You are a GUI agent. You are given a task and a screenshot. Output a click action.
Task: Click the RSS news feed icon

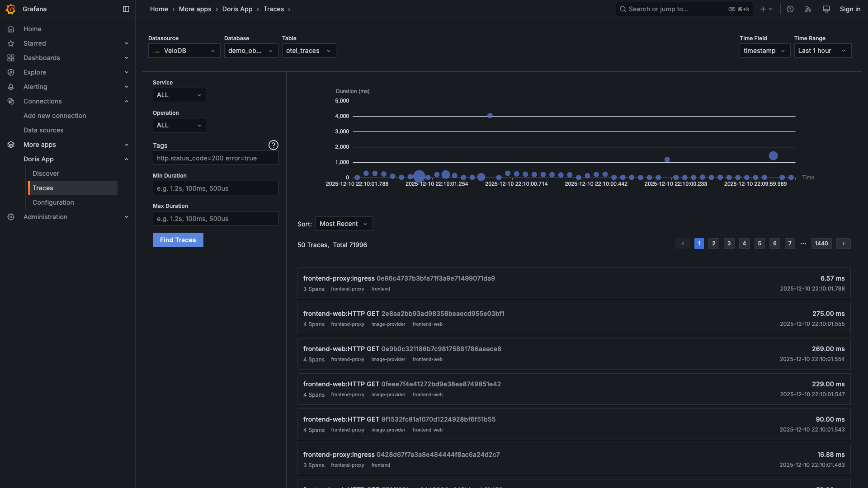point(808,9)
